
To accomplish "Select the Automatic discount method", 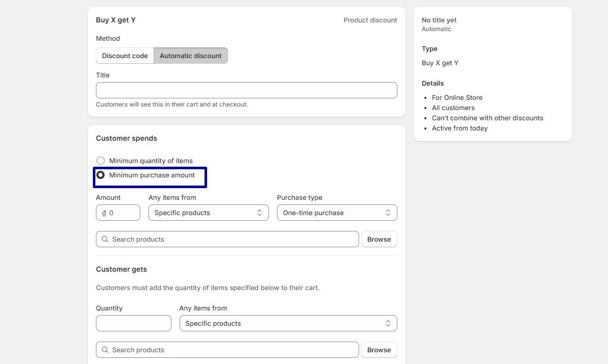I will (x=191, y=56).
